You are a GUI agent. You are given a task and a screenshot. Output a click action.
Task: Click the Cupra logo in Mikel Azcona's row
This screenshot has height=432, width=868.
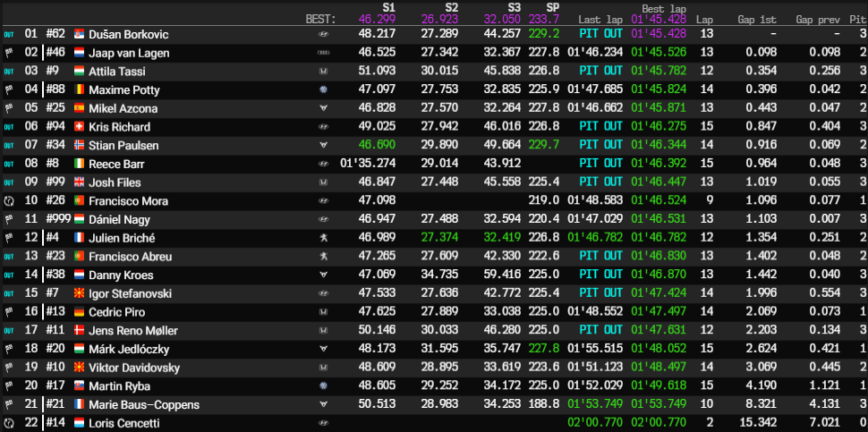322,109
